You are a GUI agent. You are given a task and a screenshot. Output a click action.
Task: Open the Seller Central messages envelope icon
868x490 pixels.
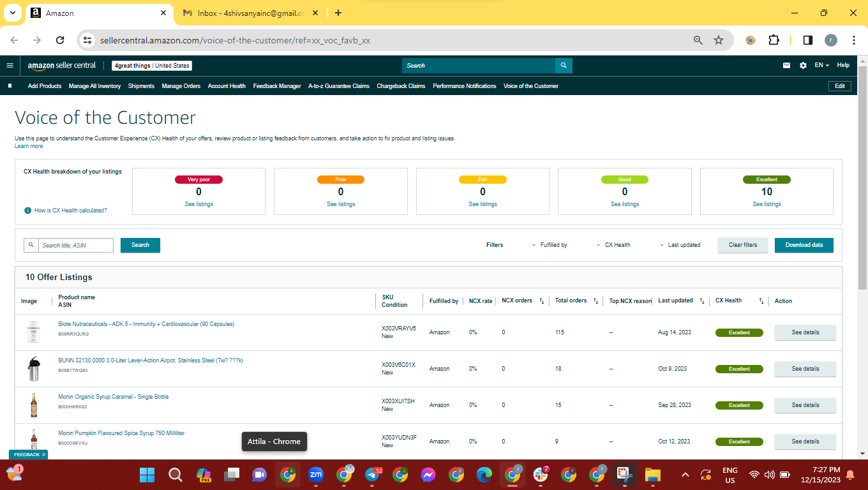coord(787,65)
